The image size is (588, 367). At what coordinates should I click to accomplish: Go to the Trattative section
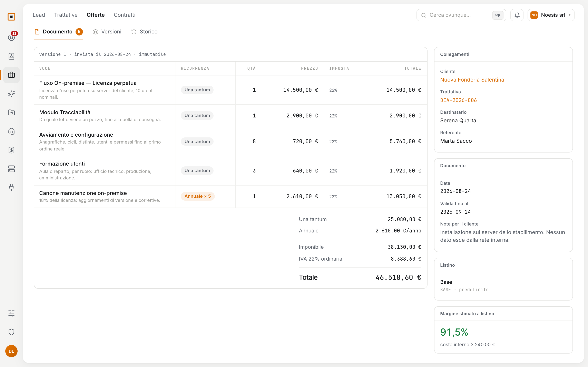click(66, 15)
